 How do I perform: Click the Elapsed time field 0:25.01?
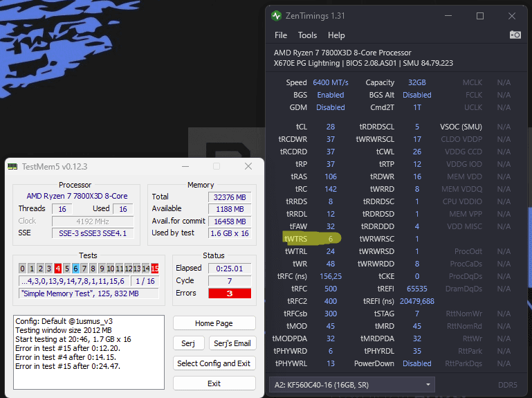point(230,269)
